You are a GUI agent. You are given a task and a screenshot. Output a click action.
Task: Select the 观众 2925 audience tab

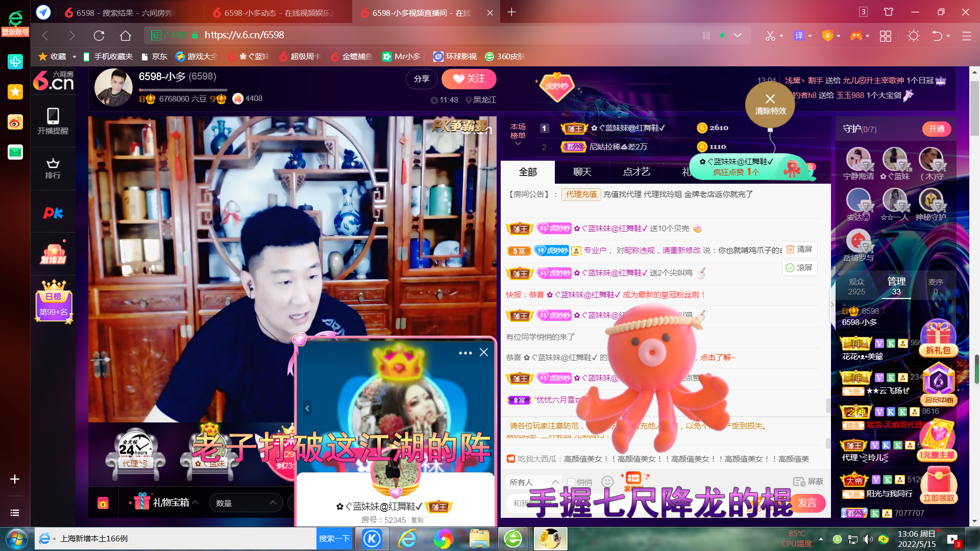[856, 287]
